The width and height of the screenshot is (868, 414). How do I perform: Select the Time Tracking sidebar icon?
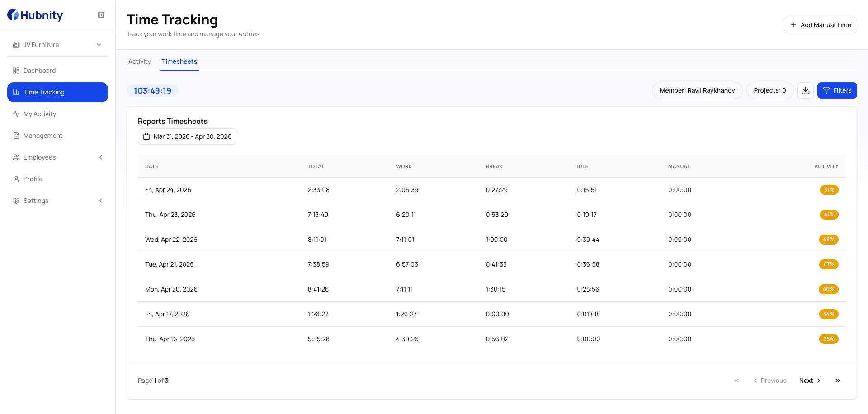16,92
